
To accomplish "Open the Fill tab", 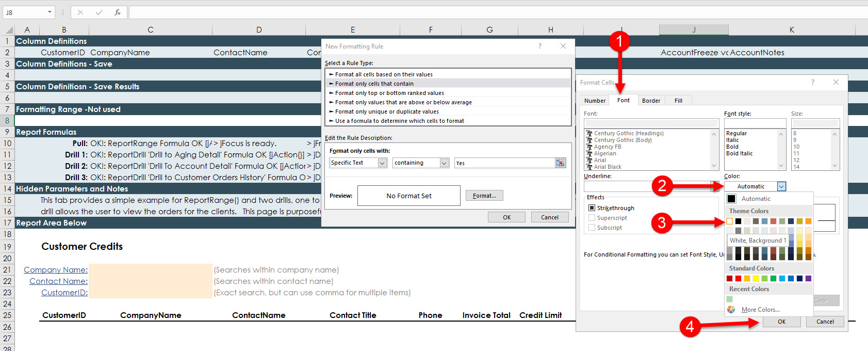I will pos(678,101).
